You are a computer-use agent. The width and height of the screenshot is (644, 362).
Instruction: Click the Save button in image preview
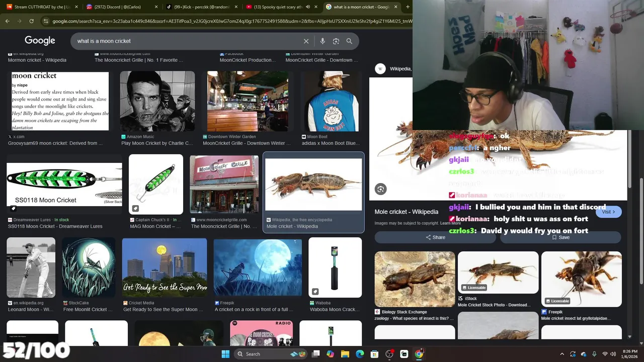(560, 237)
